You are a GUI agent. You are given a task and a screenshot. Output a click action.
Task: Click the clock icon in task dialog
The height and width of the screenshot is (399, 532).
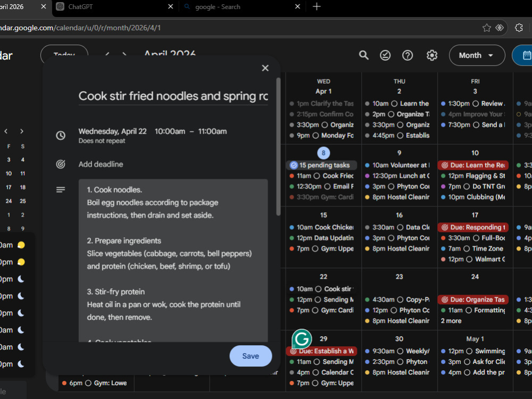pos(61,136)
